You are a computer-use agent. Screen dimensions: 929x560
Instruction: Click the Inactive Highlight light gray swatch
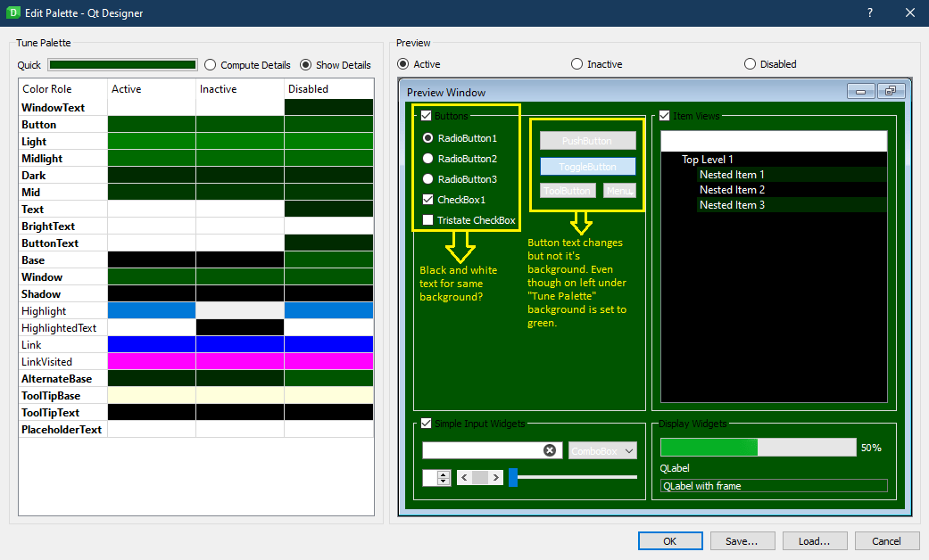[240, 310]
